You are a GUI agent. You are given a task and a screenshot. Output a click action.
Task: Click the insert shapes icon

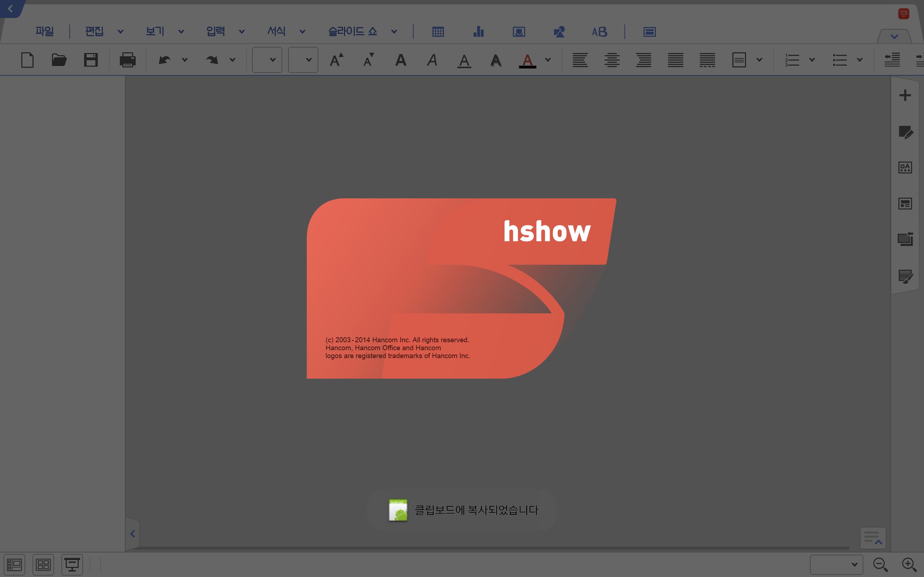[559, 32]
